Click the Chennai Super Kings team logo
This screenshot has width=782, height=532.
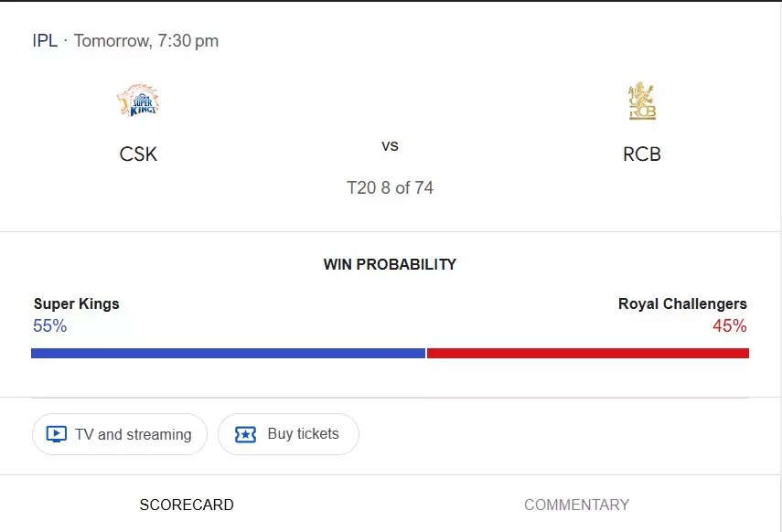138,101
